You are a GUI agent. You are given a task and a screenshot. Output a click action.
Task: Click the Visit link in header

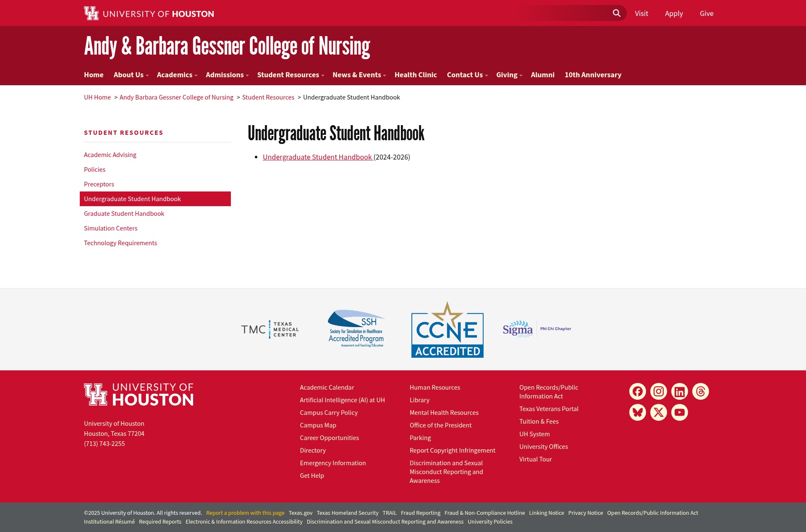point(641,13)
